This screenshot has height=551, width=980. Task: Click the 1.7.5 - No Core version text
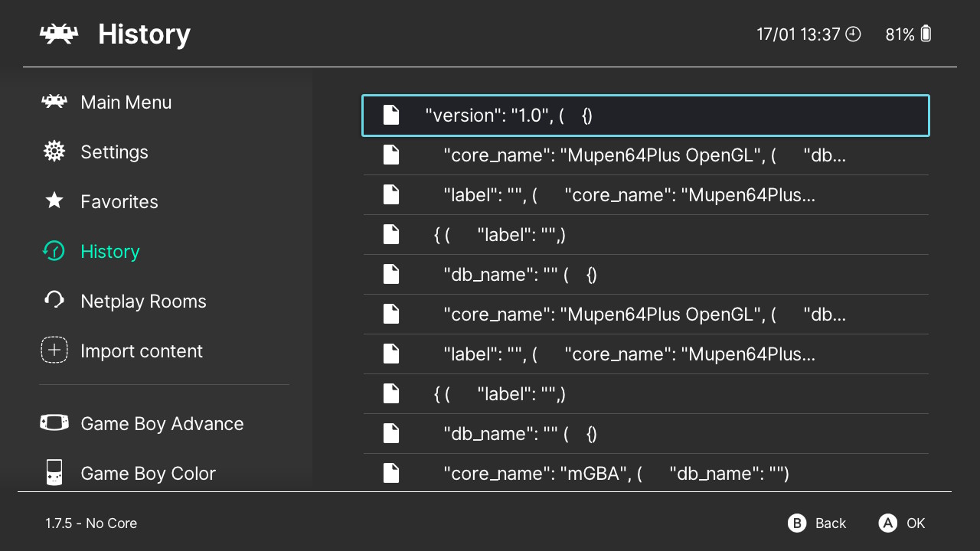click(x=91, y=523)
